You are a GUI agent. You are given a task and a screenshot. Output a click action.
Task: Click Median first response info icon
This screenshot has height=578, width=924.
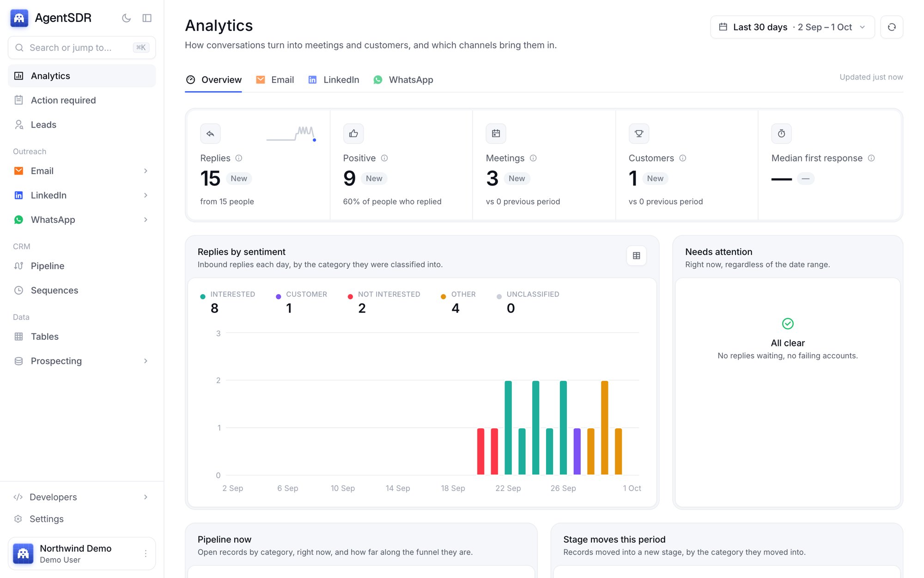click(871, 158)
